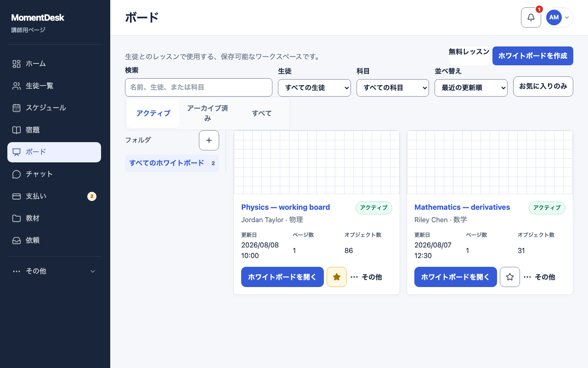588x368 pixels.
Task: Click 支払い badge showing 2
Action: point(92,196)
